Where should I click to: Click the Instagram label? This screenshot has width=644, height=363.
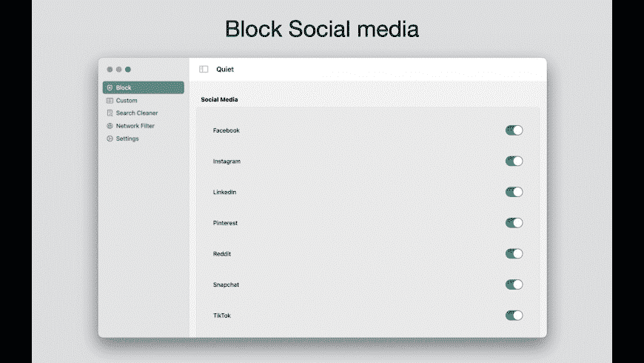[227, 161]
